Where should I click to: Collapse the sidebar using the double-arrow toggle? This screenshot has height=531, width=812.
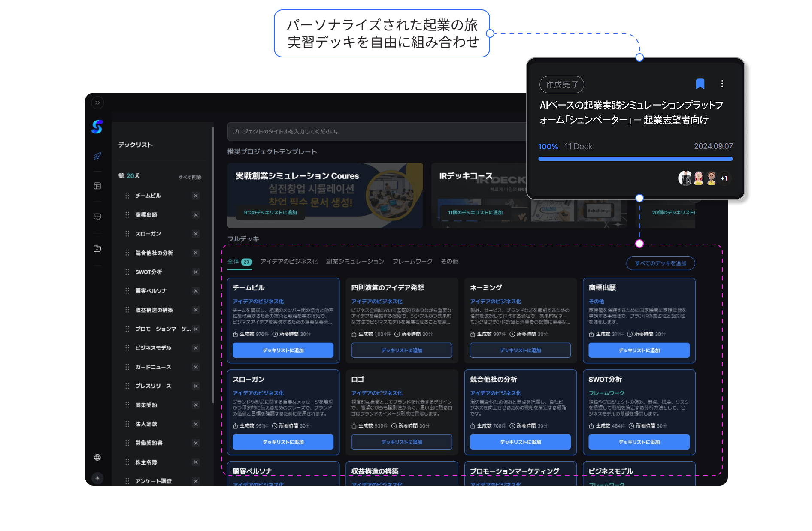point(97,103)
